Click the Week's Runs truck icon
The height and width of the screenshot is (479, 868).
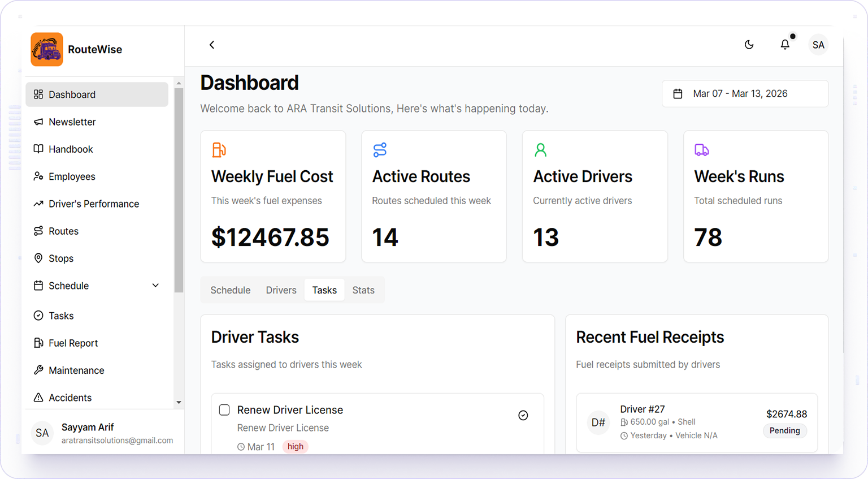tap(701, 150)
